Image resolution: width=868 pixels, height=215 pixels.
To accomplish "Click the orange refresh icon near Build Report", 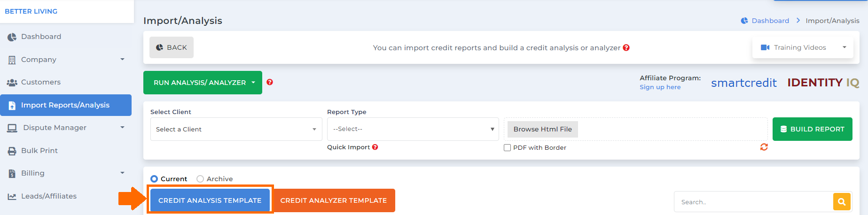I will click(764, 147).
